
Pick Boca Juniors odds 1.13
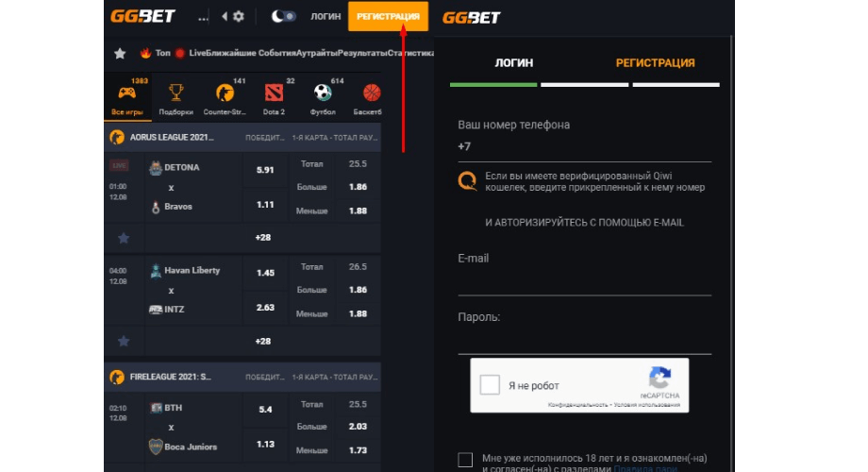click(265, 445)
